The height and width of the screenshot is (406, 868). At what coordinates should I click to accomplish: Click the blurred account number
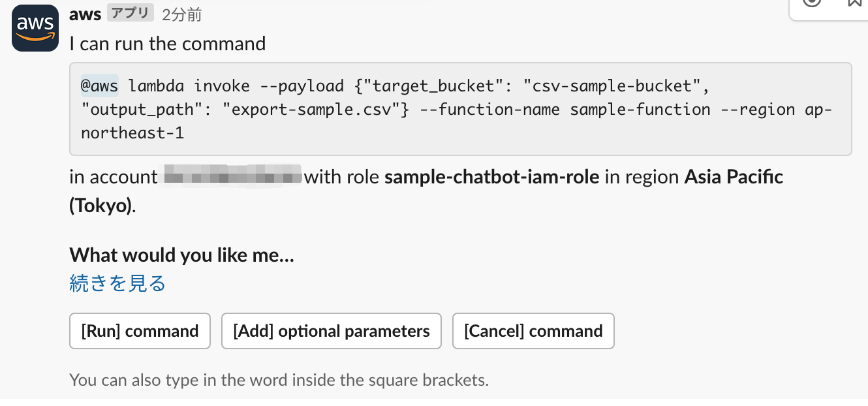tap(232, 177)
